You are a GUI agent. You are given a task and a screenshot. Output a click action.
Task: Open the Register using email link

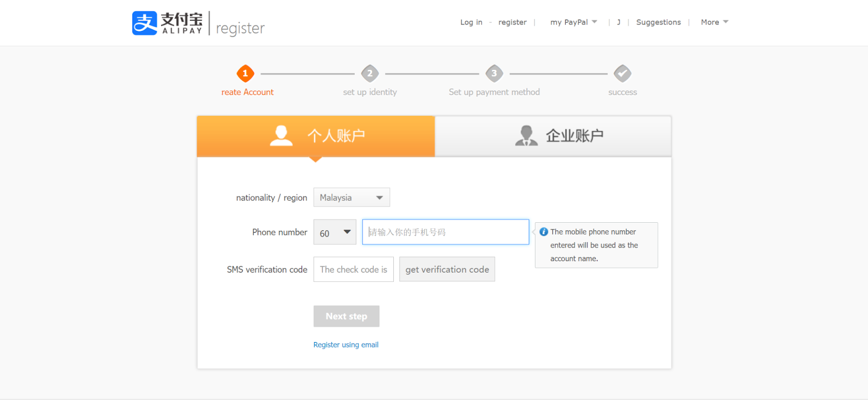click(x=346, y=345)
